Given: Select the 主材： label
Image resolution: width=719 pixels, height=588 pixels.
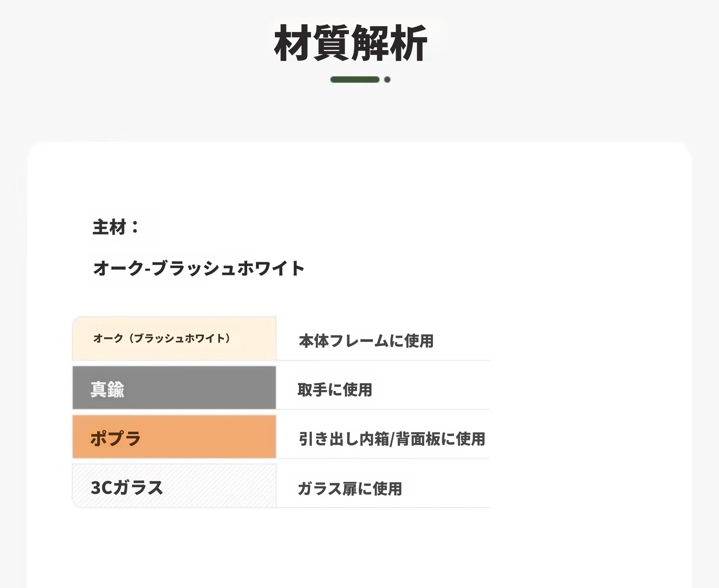Looking at the screenshot, I should coord(116,227).
